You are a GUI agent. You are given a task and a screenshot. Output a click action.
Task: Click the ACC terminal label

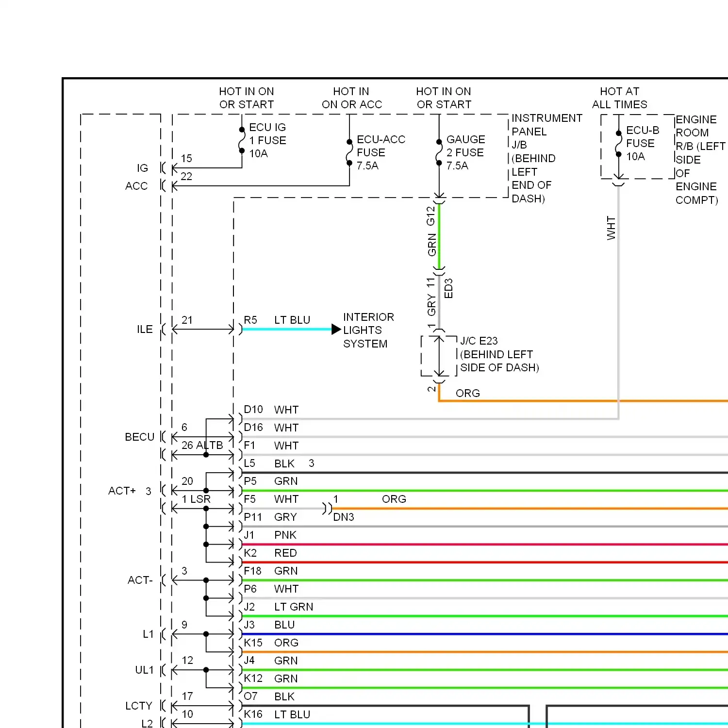136,186
